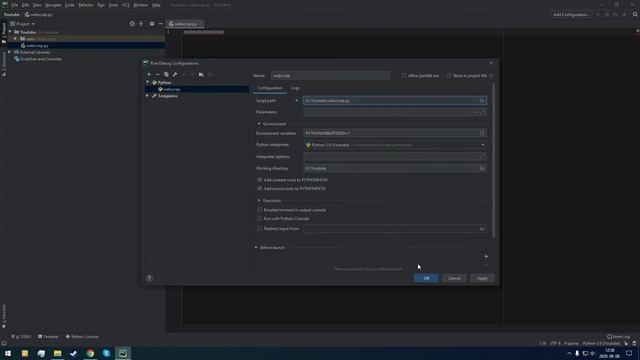Toggle Add source roots to PYTHONPATH
Screen dimensions: 640x360
click(260, 189)
